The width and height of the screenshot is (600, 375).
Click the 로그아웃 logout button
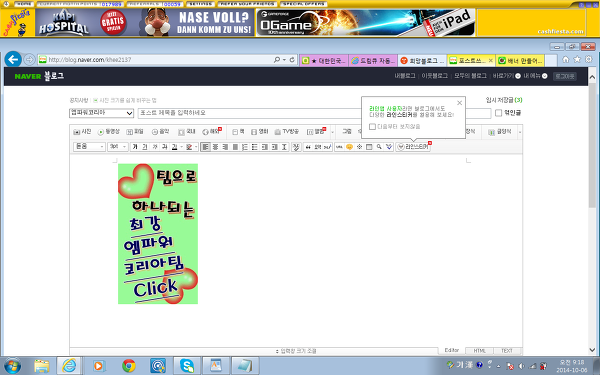564,76
